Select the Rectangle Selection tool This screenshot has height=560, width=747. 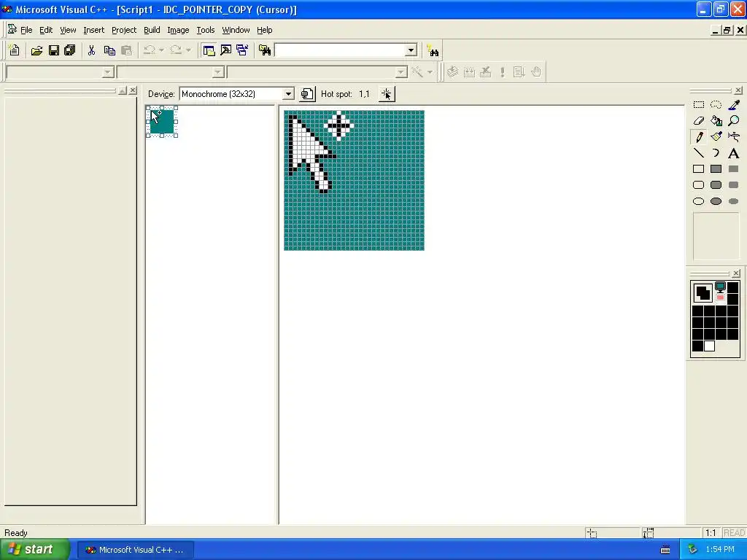click(x=698, y=105)
